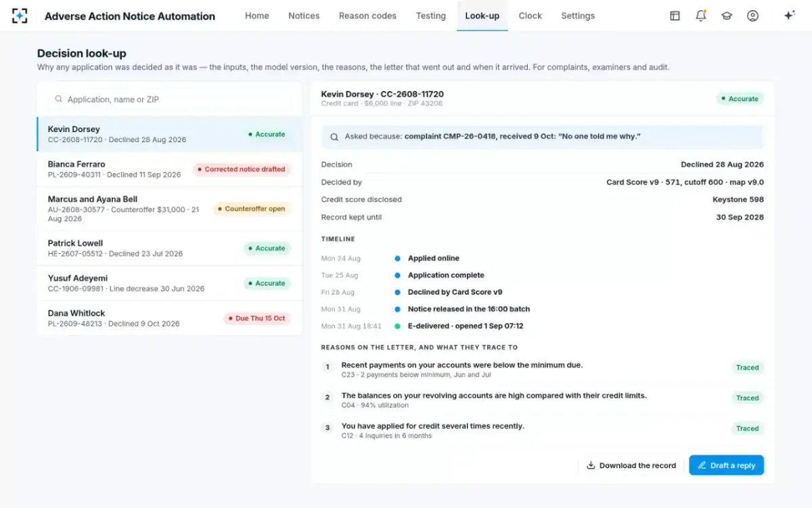Viewport: 812px width, 508px height.
Task: Click the 'Application complete' timeline entry
Action: click(446, 275)
